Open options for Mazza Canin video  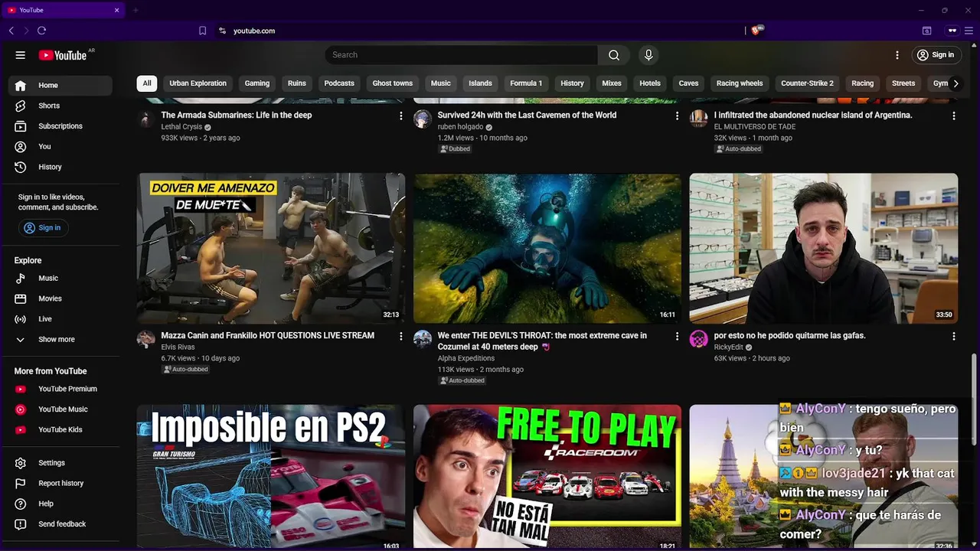tap(400, 336)
